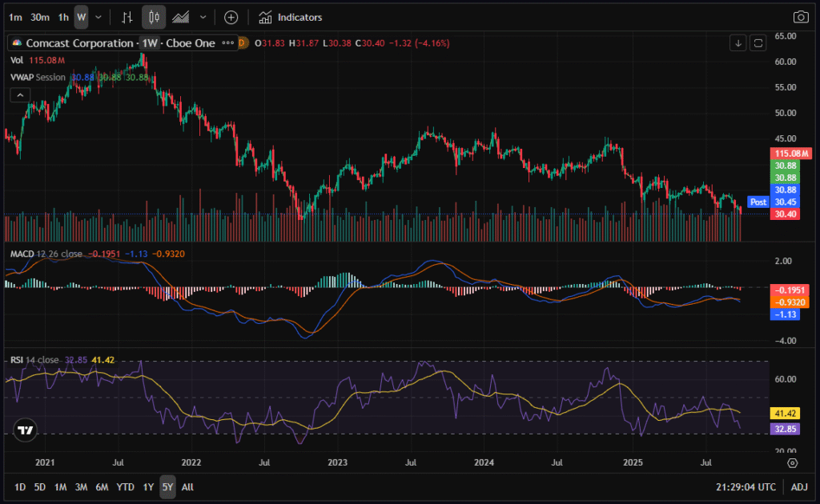Click the down arrow button near price scale
This screenshot has height=504, width=820.
pyautogui.click(x=738, y=42)
